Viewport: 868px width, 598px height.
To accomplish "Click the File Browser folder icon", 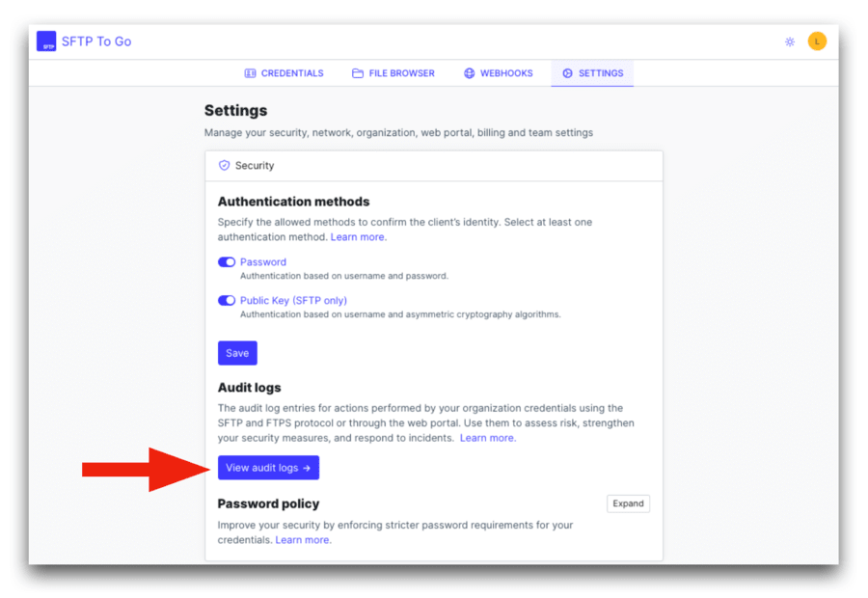I will (358, 72).
